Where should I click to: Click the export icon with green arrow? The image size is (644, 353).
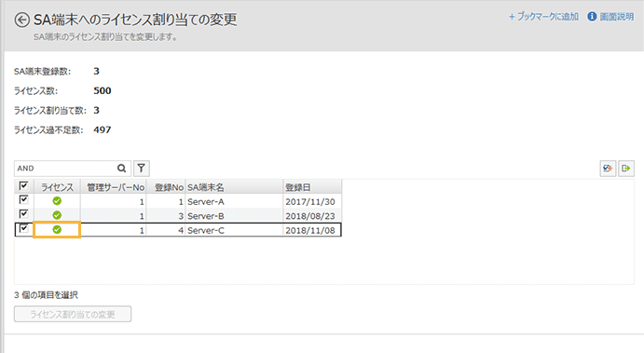pos(626,169)
